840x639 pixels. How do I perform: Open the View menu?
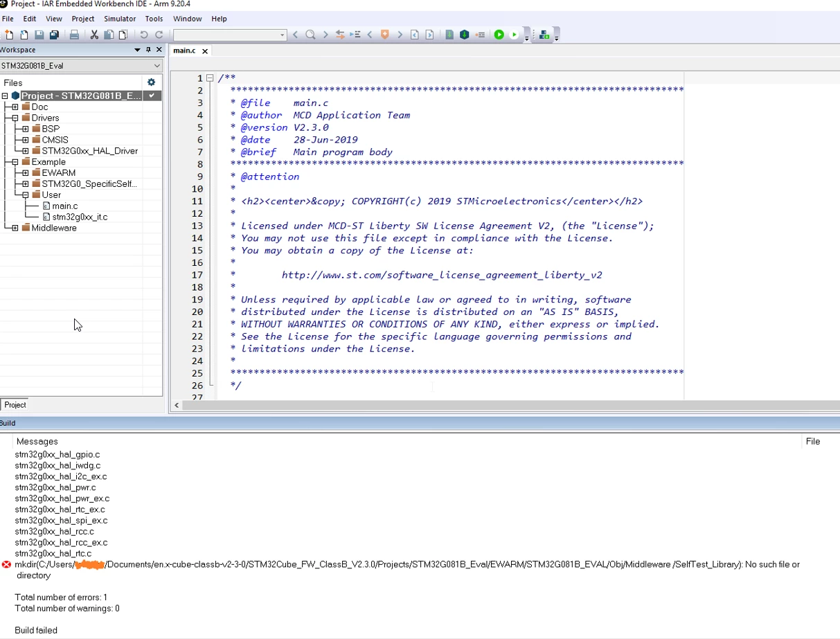[54, 19]
